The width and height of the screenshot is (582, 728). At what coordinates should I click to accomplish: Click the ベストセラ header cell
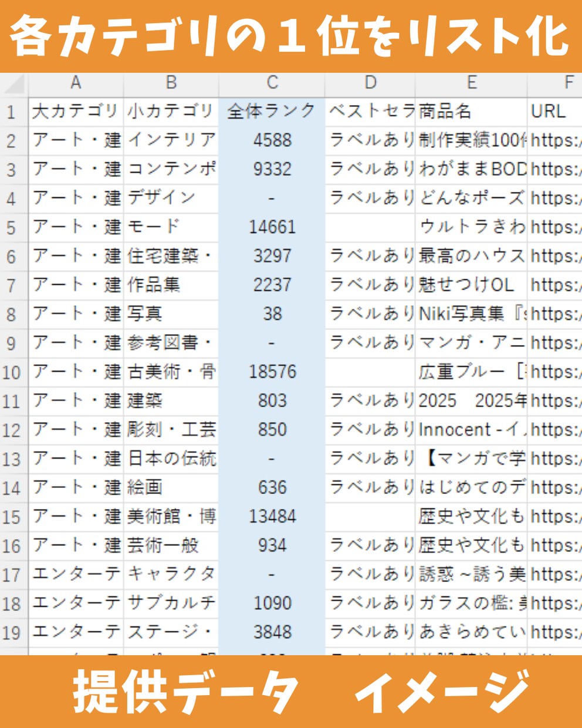(370, 112)
